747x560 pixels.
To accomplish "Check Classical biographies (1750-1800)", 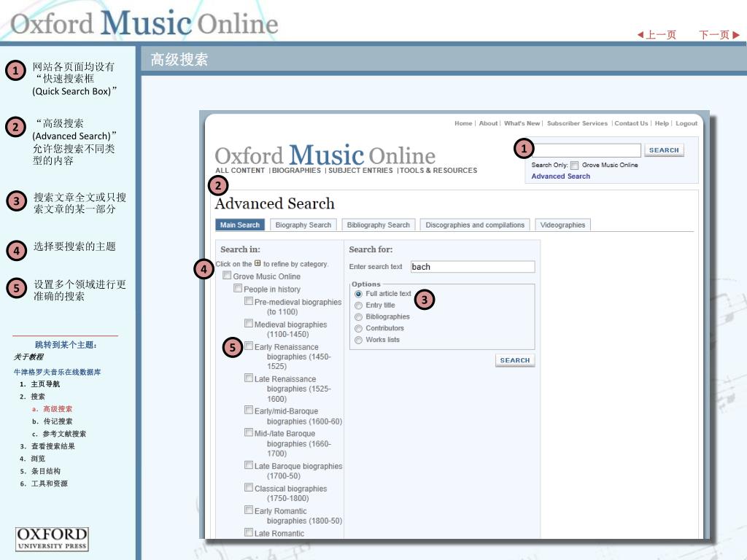I will [249, 487].
